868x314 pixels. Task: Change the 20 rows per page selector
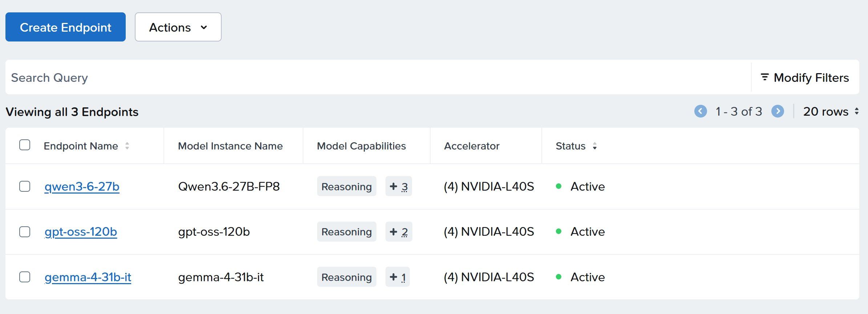pos(831,111)
